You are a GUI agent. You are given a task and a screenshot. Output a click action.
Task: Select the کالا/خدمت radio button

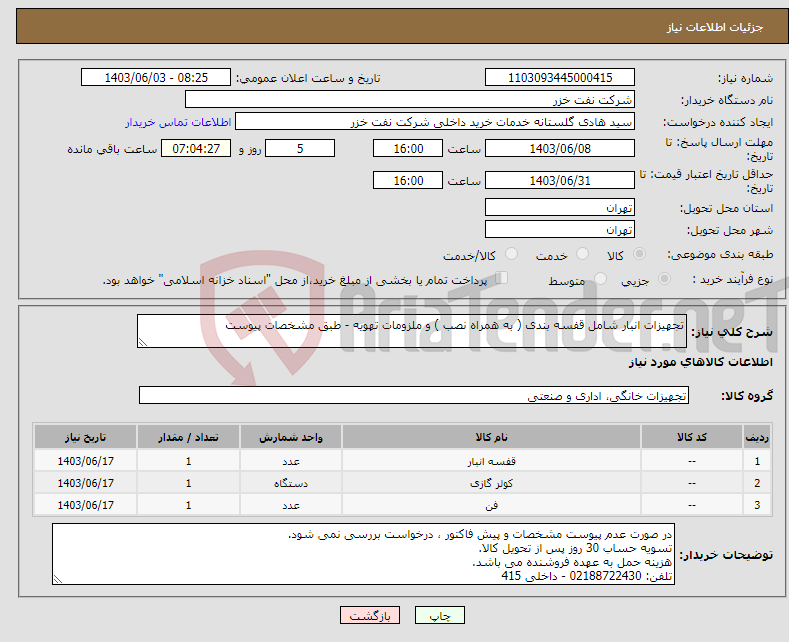coord(511,254)
